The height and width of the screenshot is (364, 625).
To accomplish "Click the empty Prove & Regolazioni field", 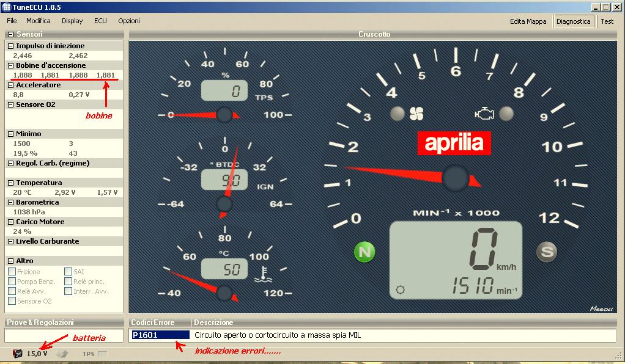I will 64,335.
